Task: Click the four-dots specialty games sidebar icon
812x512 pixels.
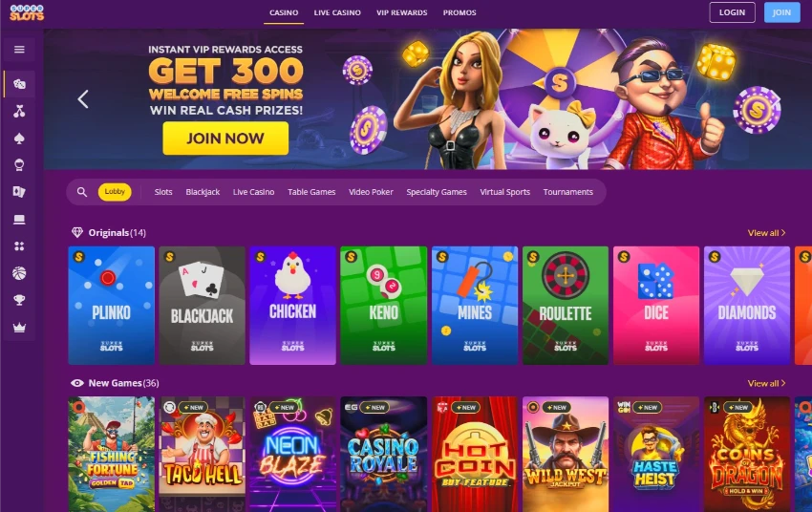Action: coord(19,246)
